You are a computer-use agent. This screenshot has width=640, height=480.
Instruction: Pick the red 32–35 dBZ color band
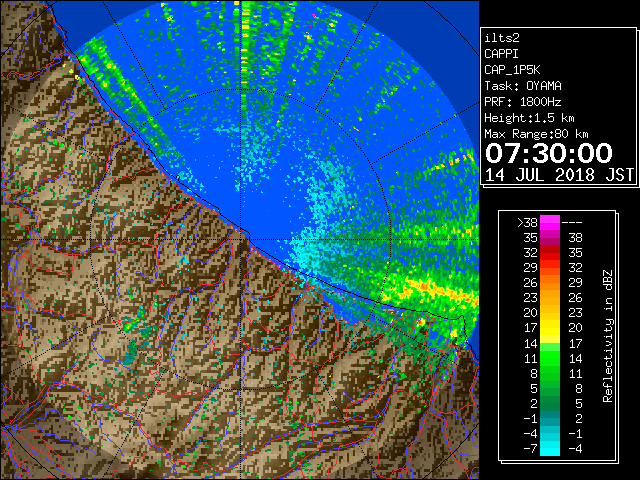tap(550, 253)
